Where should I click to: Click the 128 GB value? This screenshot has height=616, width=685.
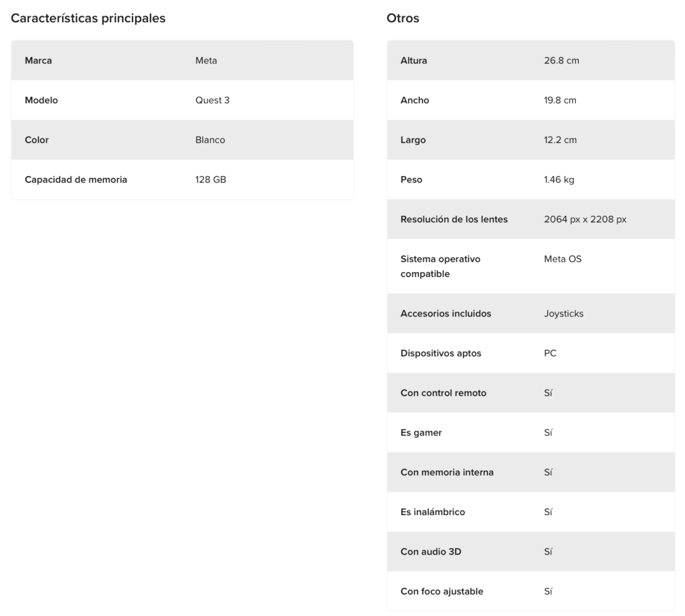(x=211, y=180)
